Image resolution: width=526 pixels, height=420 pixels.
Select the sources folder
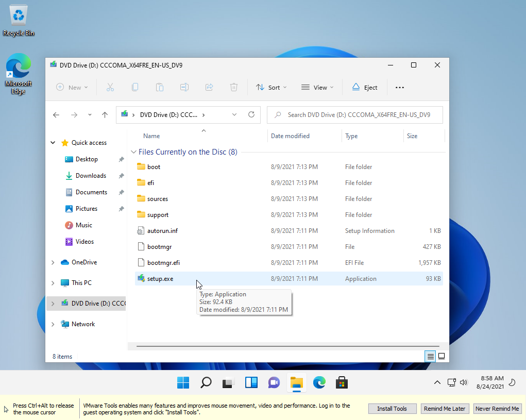point(289,198)
